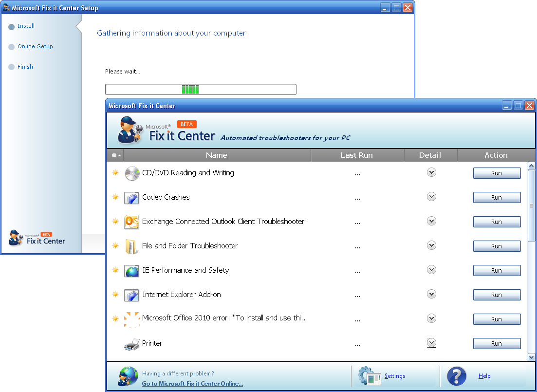The image size is (537, 392).
Task: Click the Detail column header
Action: point(431,155)
